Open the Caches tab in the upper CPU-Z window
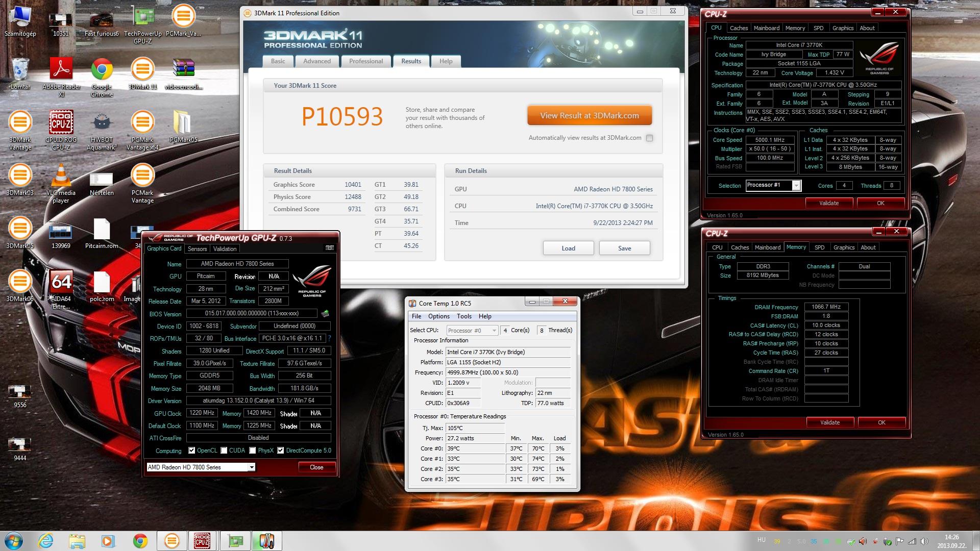This screenshot has height=551, width=980. (739, 28)
